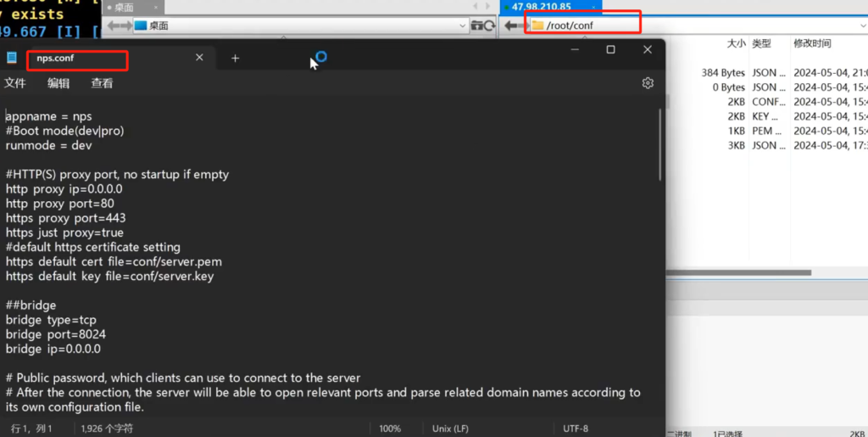Image resolution: width=868 pixels, height=437 pixels.
Task: Click the line ending conf/server.pem
Action: pyautogui.click(x=114, y=261)
